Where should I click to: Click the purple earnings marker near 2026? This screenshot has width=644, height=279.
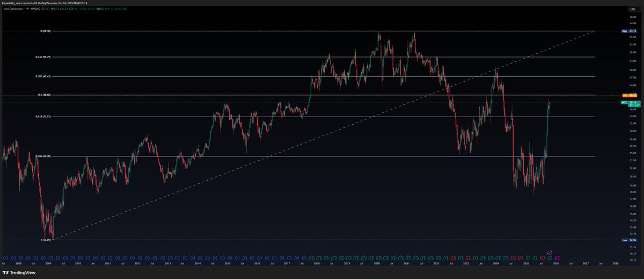pyautogui.click(x=556, y=257)
